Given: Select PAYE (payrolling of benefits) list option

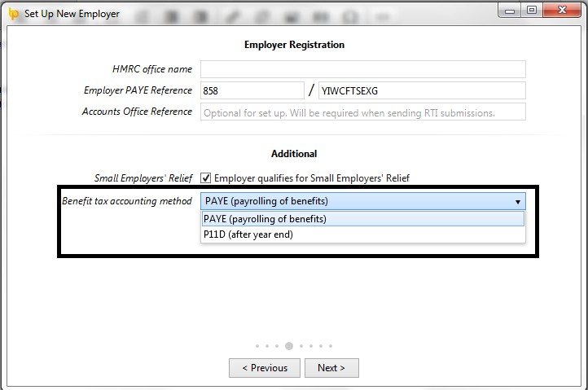Looking at the screenshot, I should (x=362, y=219).
